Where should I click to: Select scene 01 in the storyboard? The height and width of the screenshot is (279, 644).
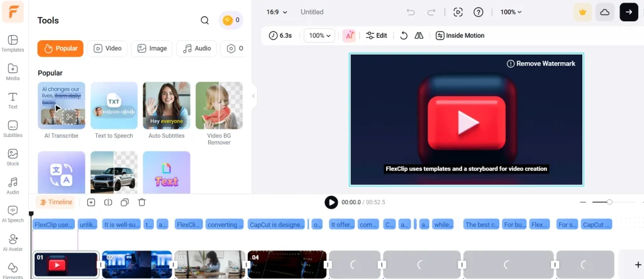click(x=65, y=265)
